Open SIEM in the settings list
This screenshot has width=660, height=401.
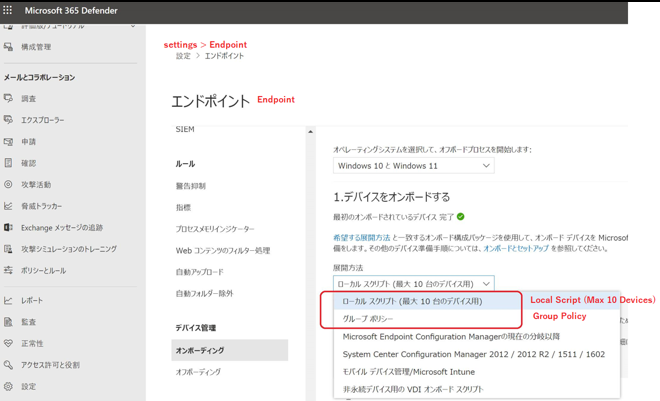click(x=185, y=129)
